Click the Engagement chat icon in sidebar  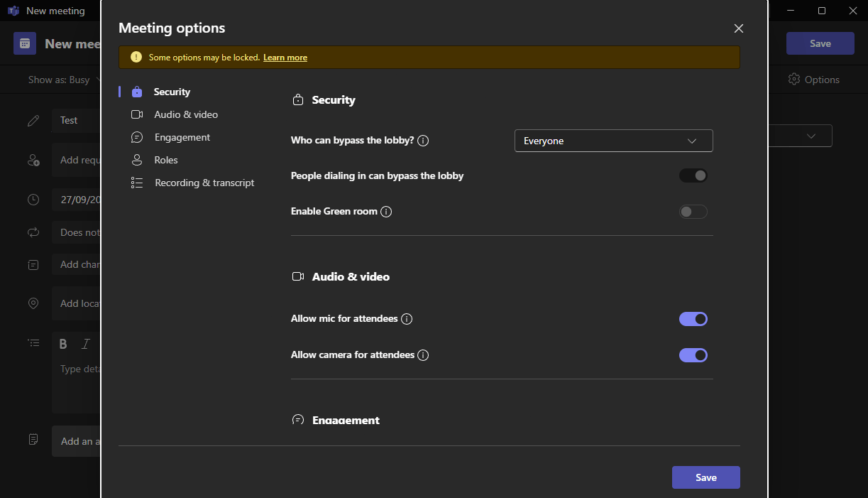(x=136, y=137)
